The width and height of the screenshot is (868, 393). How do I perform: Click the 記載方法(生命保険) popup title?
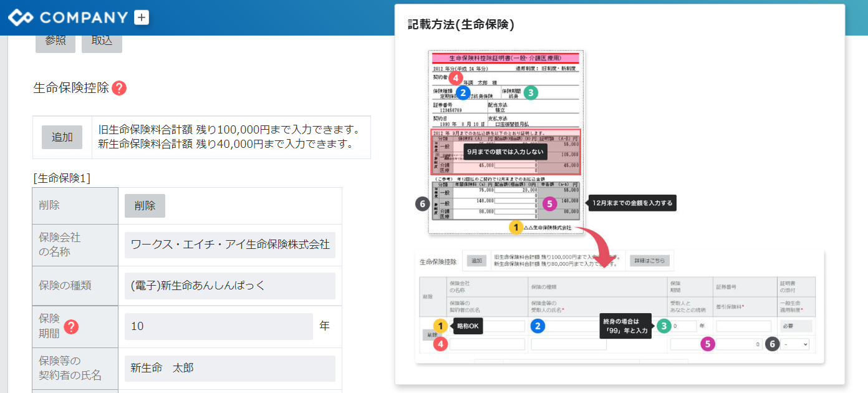pyautogui.click(x=461, y=25)
